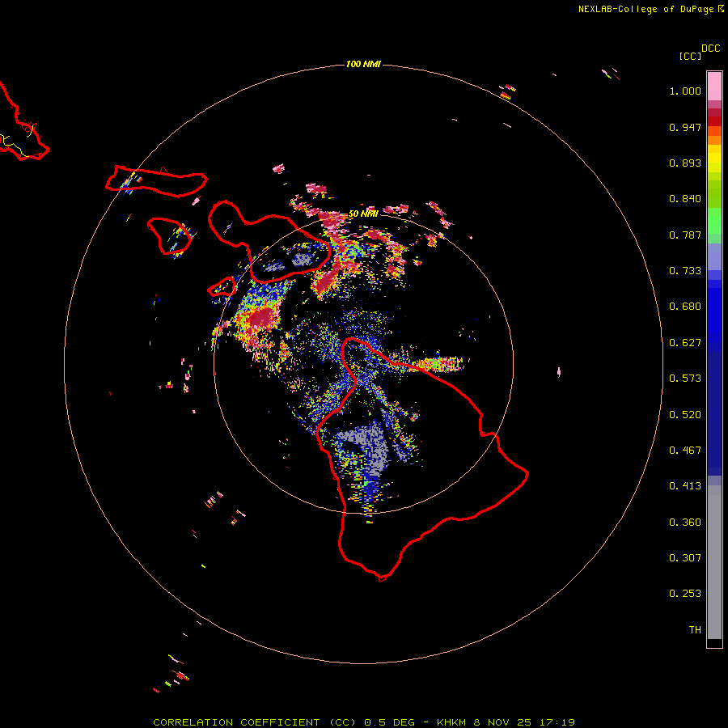Click the 0.307 value on color scale
Screen dimensions: 728x728
coord(685,558)
